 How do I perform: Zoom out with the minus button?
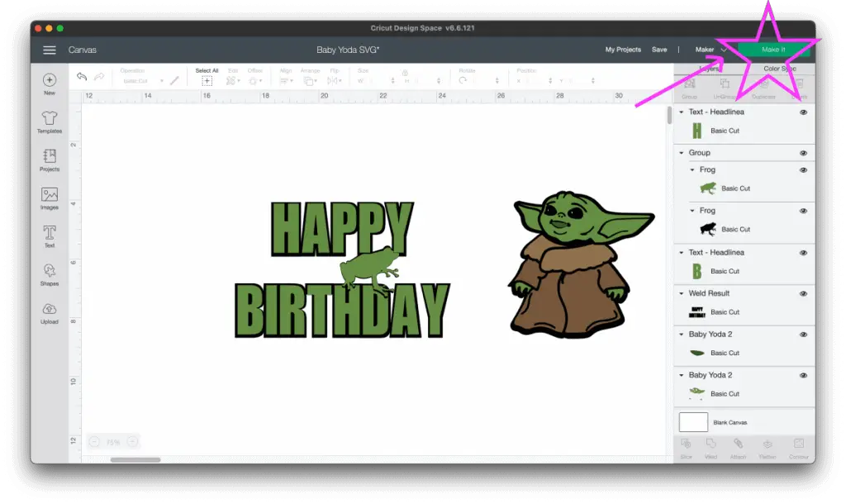click(94, 442)
